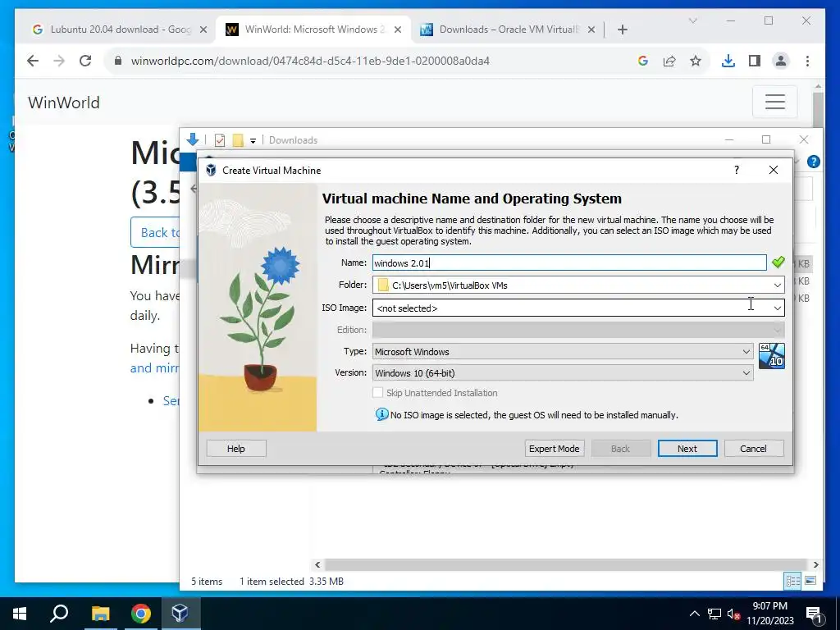Viewport: 840px width, 630px height.
Task: Click the Name field containing windows 2.01
Action: (x=569, y=262)
